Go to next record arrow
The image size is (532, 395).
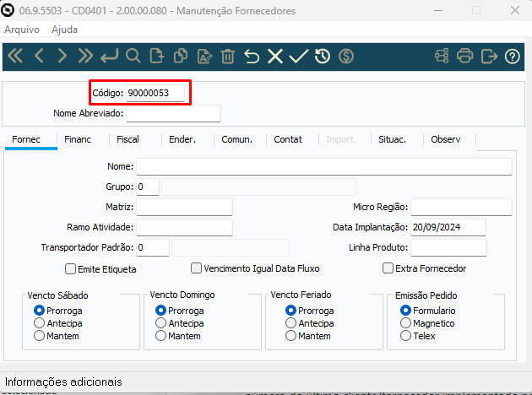pyautogui.click(x=62, y=56)
